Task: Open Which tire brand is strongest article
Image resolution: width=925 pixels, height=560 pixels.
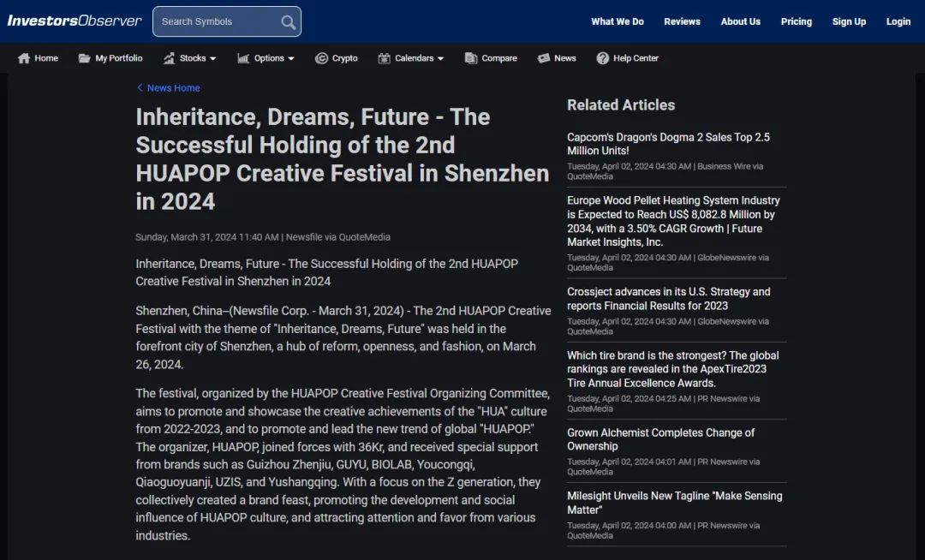Action: (x=672, y=369)
